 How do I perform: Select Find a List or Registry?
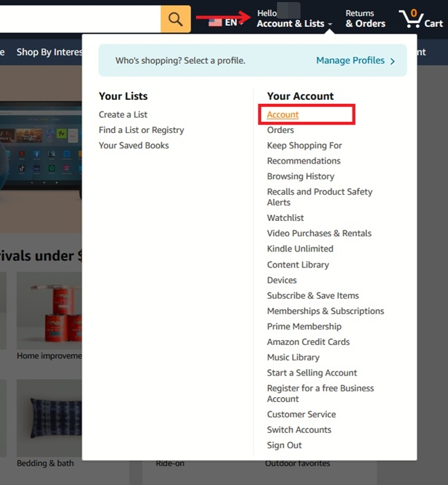(x=141, y=130)
